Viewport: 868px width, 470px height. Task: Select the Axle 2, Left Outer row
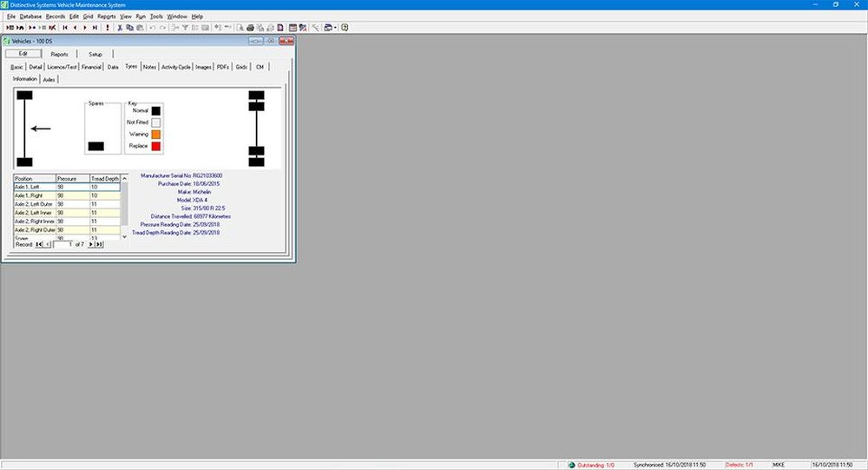coord(67,204)
